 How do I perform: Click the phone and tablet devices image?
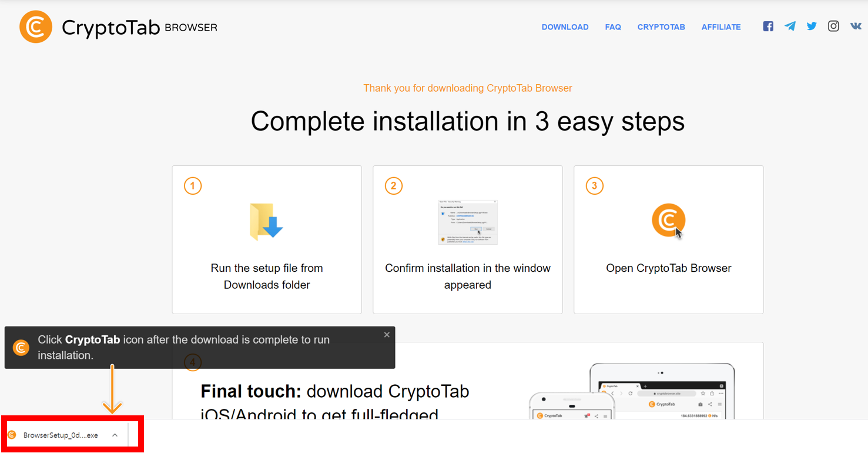(632, 391)
